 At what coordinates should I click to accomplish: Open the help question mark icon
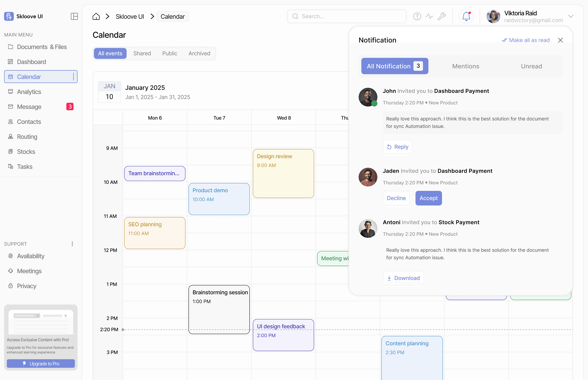[417, 16]
